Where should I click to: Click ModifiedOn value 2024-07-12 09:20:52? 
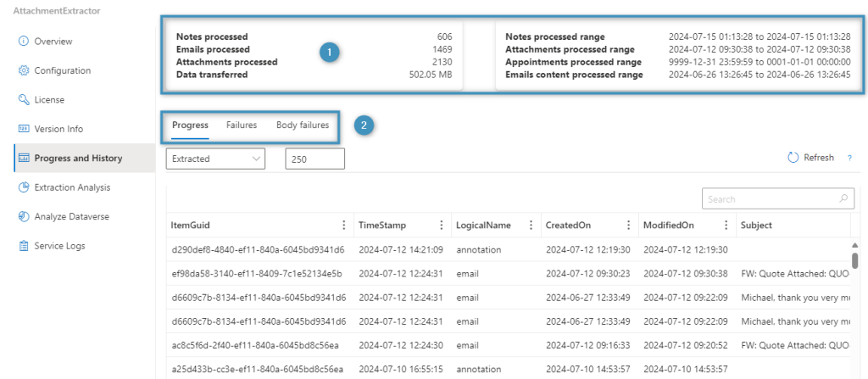pyautogui.click(x=685, y=344)
